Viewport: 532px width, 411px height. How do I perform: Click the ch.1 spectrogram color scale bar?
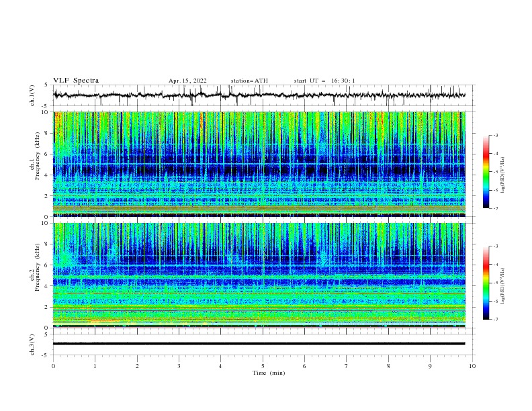[486, 172]
